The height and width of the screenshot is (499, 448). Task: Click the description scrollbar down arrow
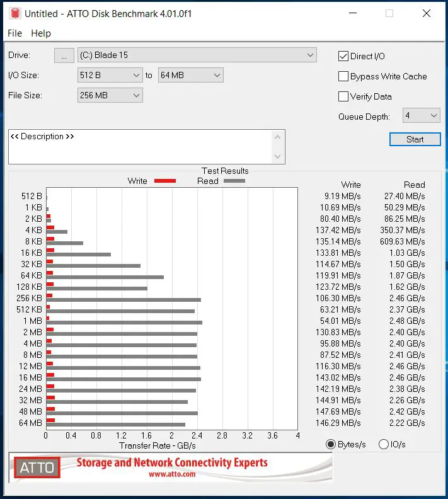click(x=277, y=156)
